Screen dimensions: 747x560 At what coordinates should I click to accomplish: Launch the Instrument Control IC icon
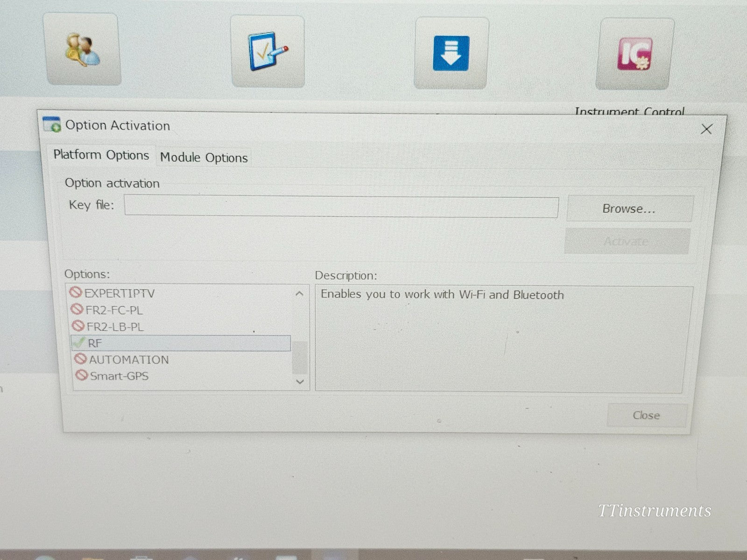click(x=634, y=54)
